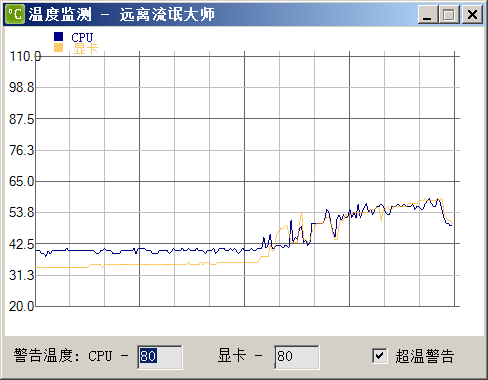Focus the 显卡 warning temperature input field

coord(297,357)
